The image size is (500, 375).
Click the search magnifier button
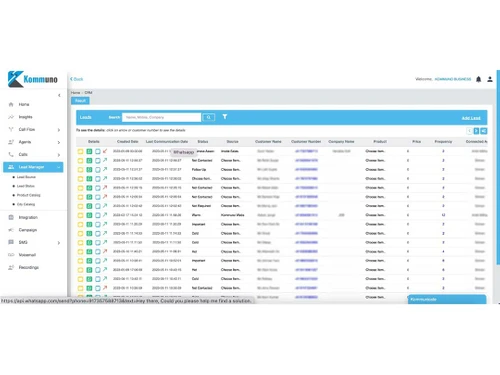pos(209,117)
